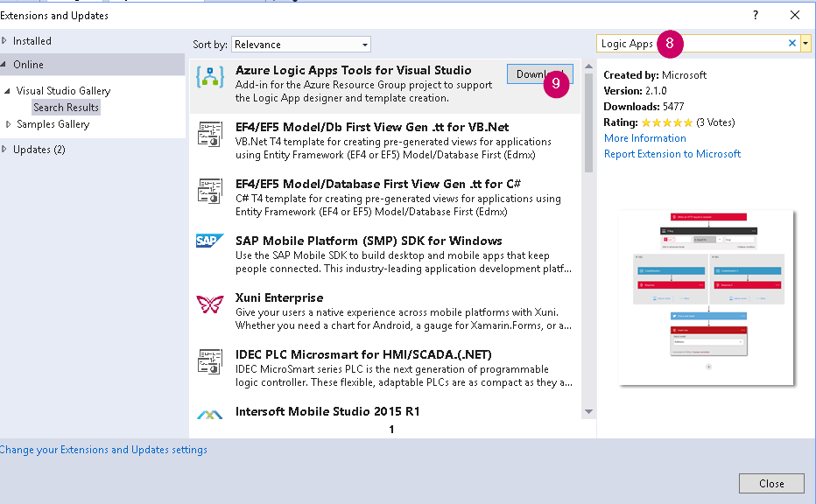Click the Intersoft Mobile Studio icon

pyautogui.click(x=210, y=414)
